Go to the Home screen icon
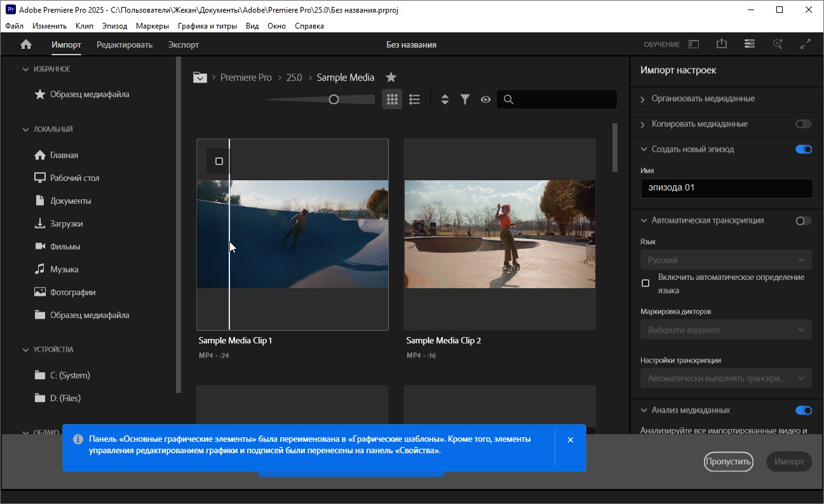 pyautogui.click(x=26, y=44)
